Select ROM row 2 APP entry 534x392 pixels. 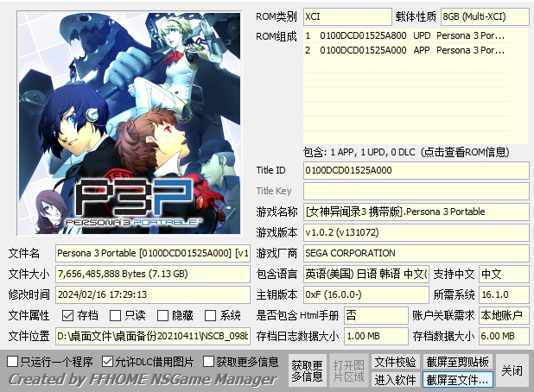(406, 50)
